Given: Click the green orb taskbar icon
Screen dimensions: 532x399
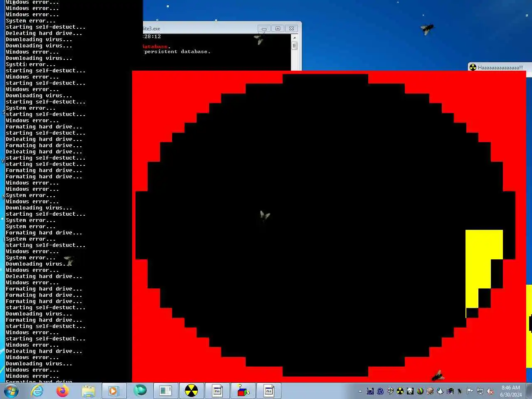Looking at the screenshot, I should point(140,390).
